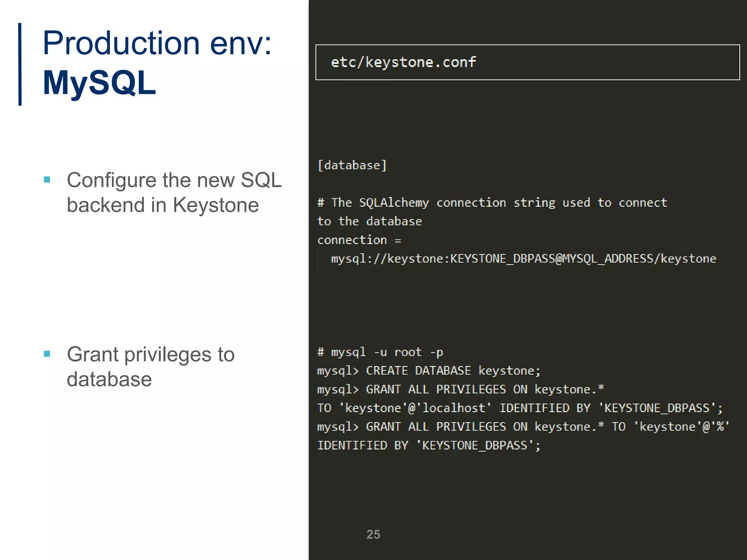The image size is (747, 560).
Task: Click the 'Production env:' title line
Action: pos(157,43)
